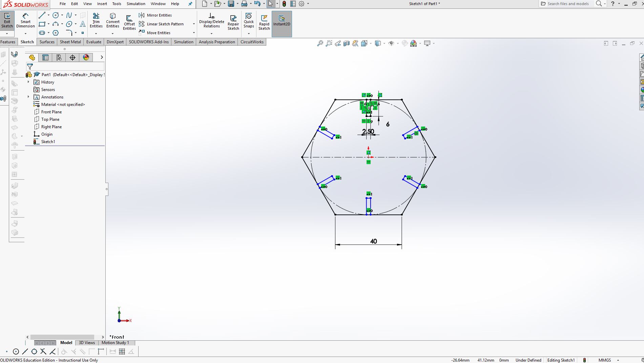Toggle Instant2D mode
This screenshot has height=363, width=644.
click(x=282, y=24)
